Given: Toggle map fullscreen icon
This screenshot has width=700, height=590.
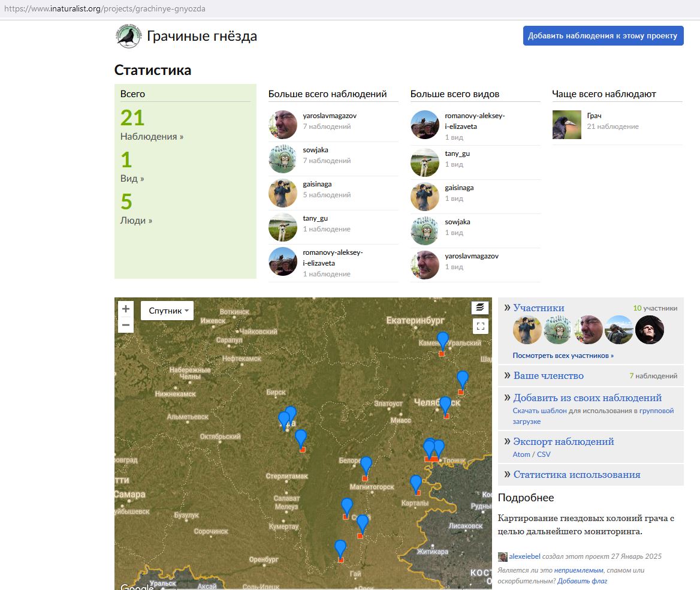Looking at the screenshot, I should point(481,326).
